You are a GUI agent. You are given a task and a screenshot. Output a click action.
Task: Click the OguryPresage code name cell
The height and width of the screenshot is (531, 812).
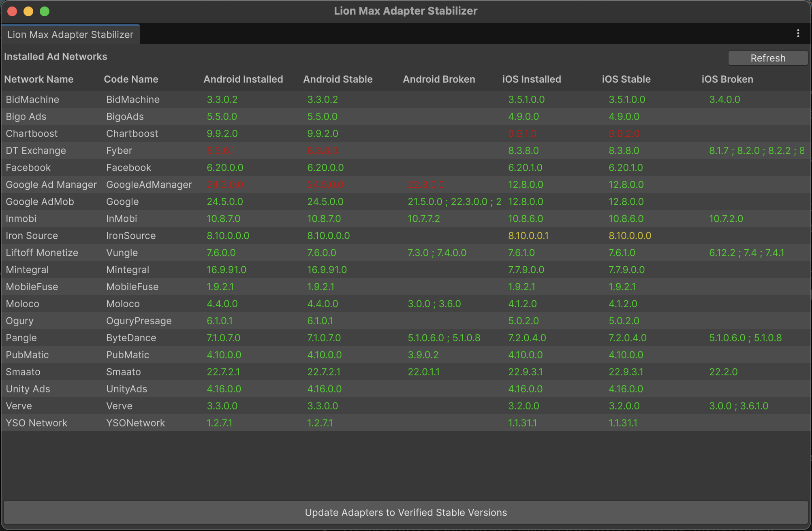point(139,321)
